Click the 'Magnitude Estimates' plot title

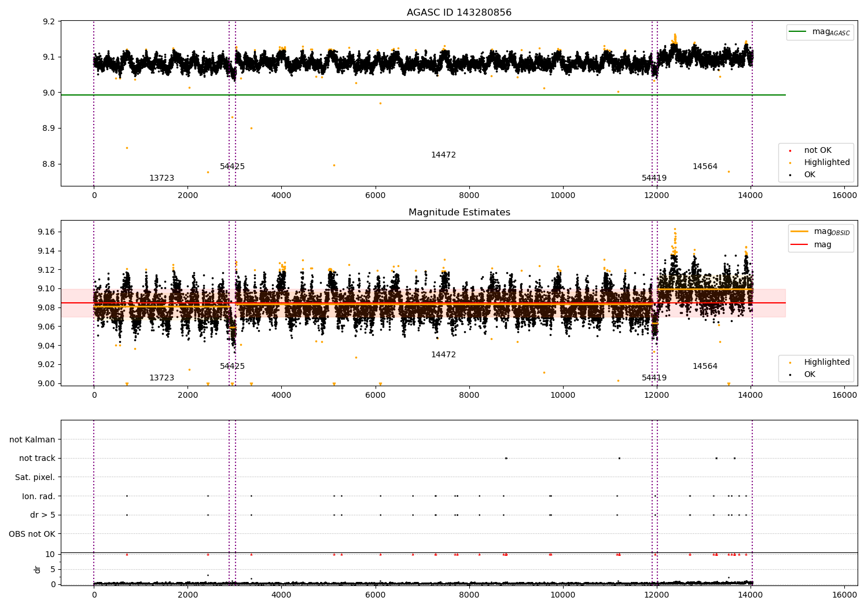click(x=459, y=213)
